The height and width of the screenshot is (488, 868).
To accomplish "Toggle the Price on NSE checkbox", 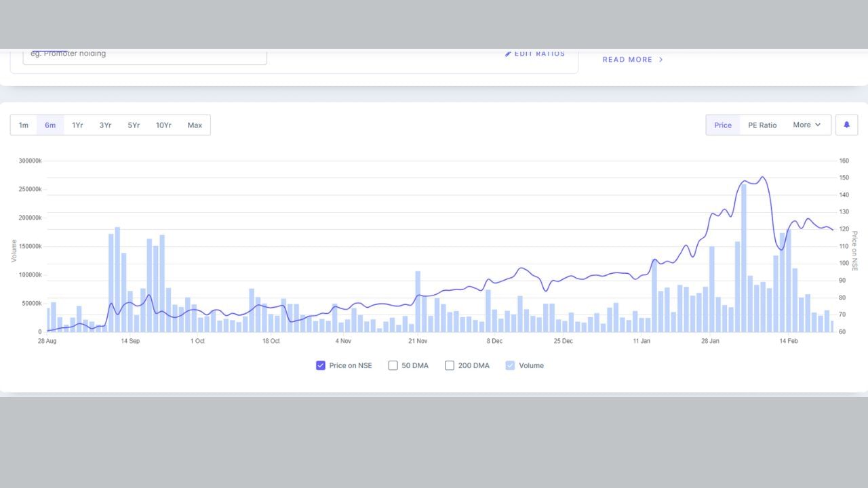I will pos(321,365).
